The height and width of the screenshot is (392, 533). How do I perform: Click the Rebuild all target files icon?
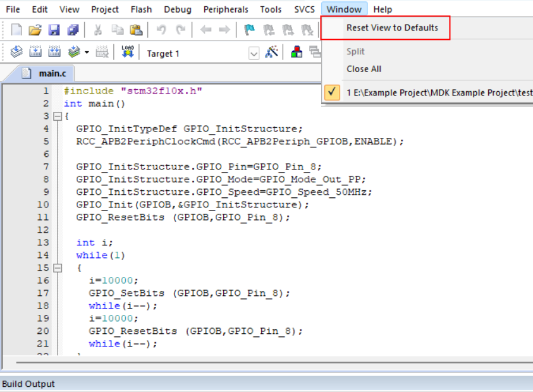click(x=54, y=52)
